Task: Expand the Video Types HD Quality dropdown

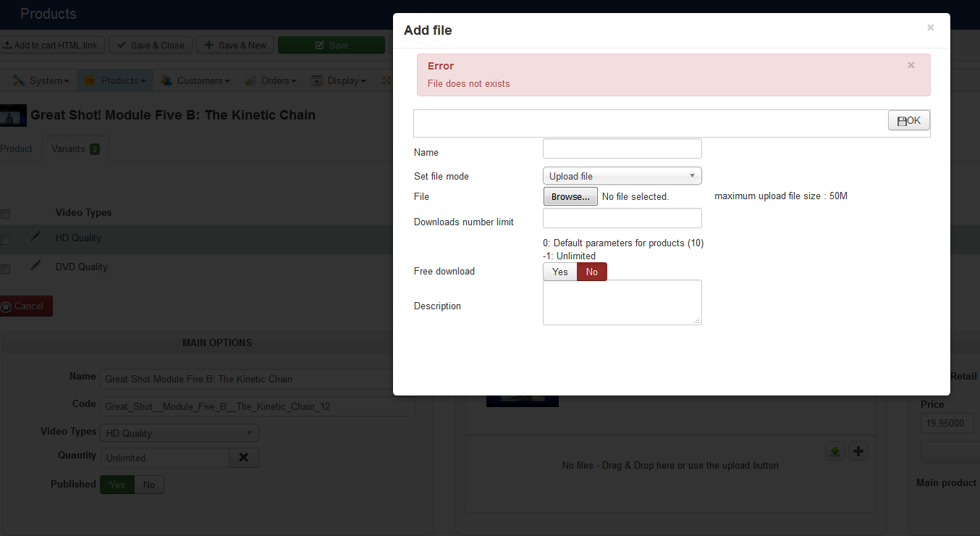Action: click(x=180, y=433)
